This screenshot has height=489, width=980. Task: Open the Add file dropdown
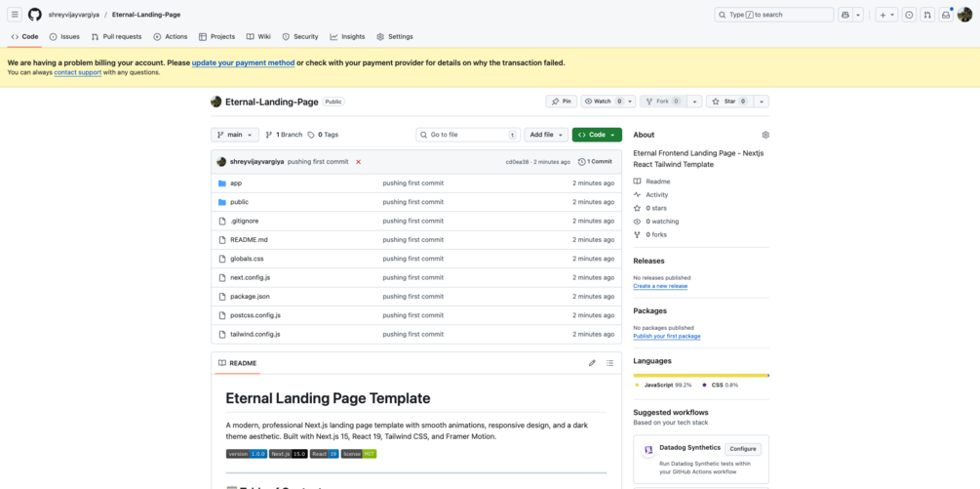[546, 135]
